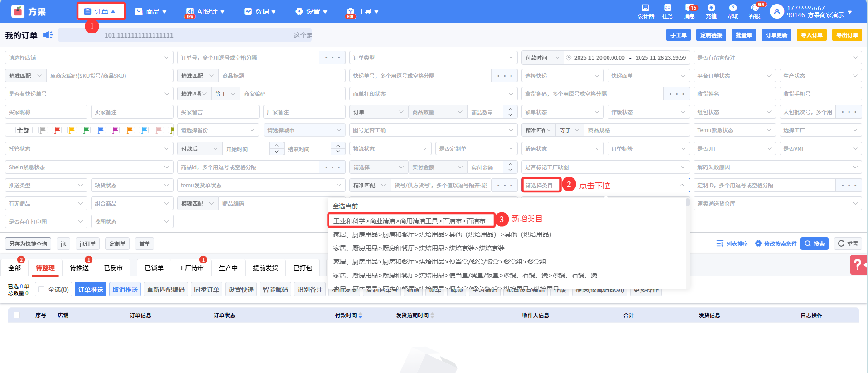Image resolution: width=868 pixels, height=373 pixels.
Task: Click the 导出订单 export button
Action: [847, 35]
